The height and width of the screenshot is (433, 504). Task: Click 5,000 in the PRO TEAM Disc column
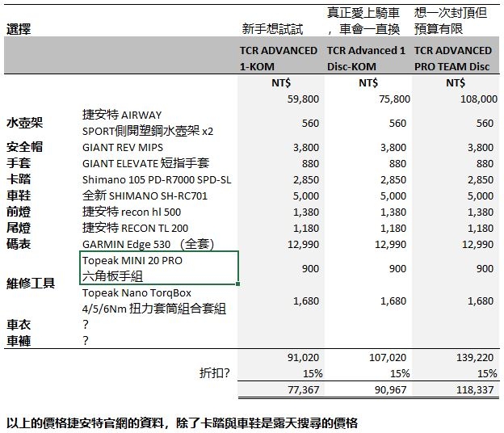481,195
